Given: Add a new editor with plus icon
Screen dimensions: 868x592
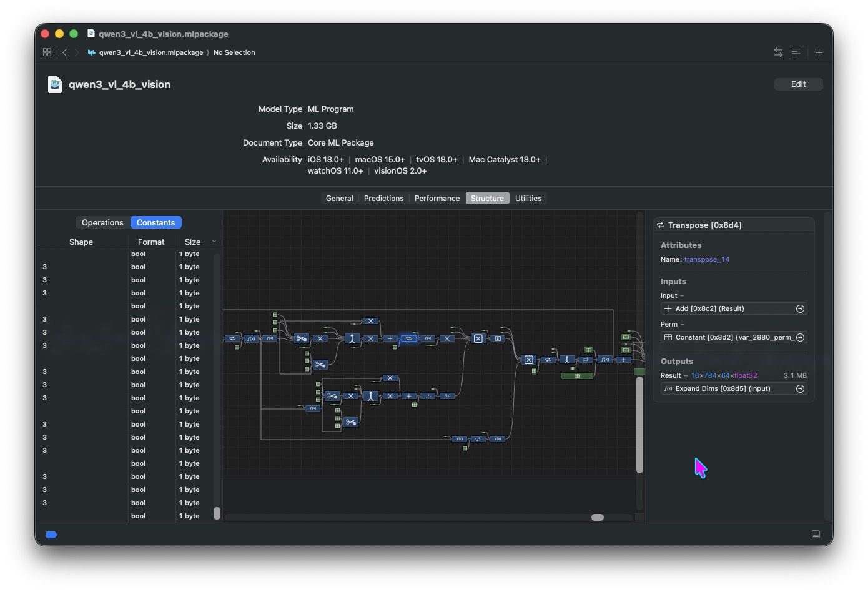Looking at the screenshot, I should (x=819, y=52).
